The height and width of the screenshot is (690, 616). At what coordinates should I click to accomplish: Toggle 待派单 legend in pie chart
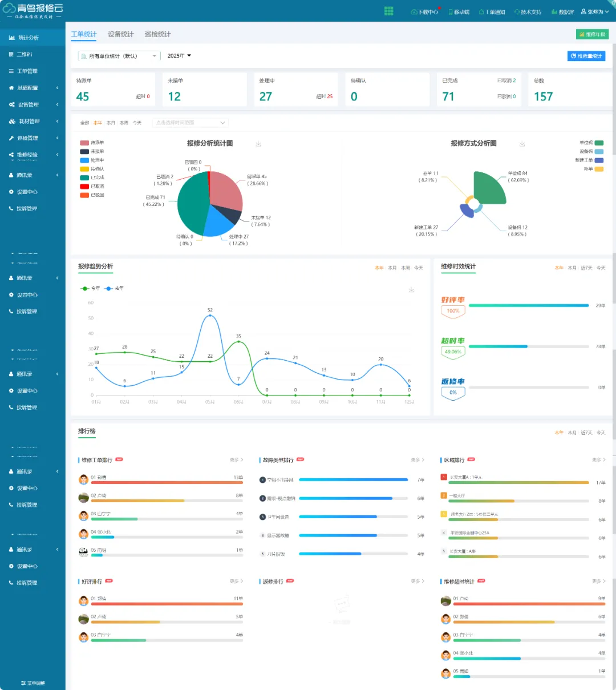pyautogui.click(x=92, y=143)
